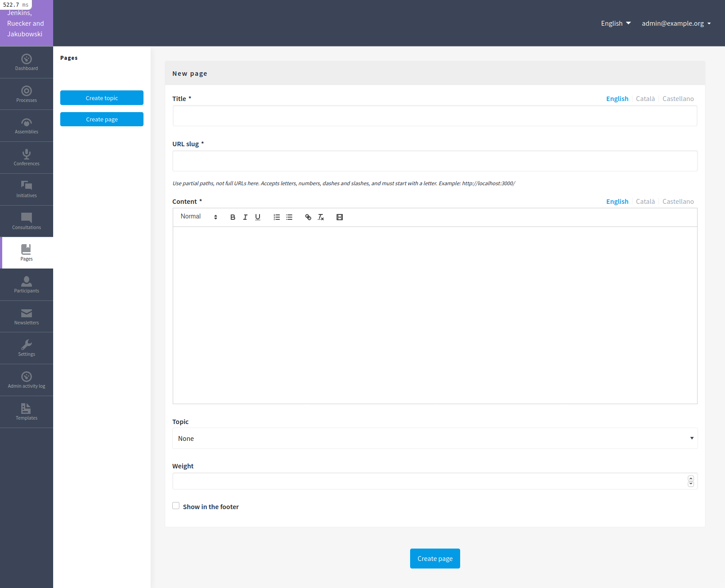Click sidebar Create page button
The image size is (725, 588).
point(102,119)
